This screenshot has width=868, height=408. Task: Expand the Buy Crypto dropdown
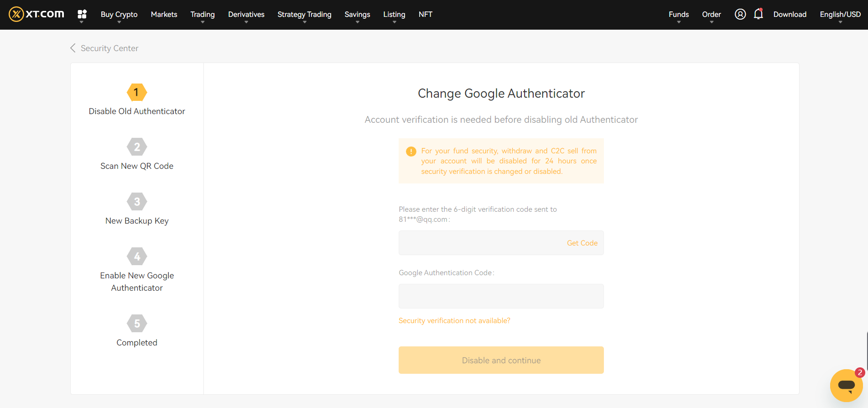(x=119, y=15)
